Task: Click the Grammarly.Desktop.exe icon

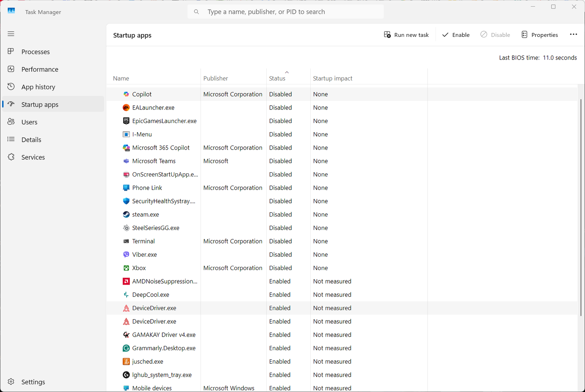Action: [x=126, y=348]
